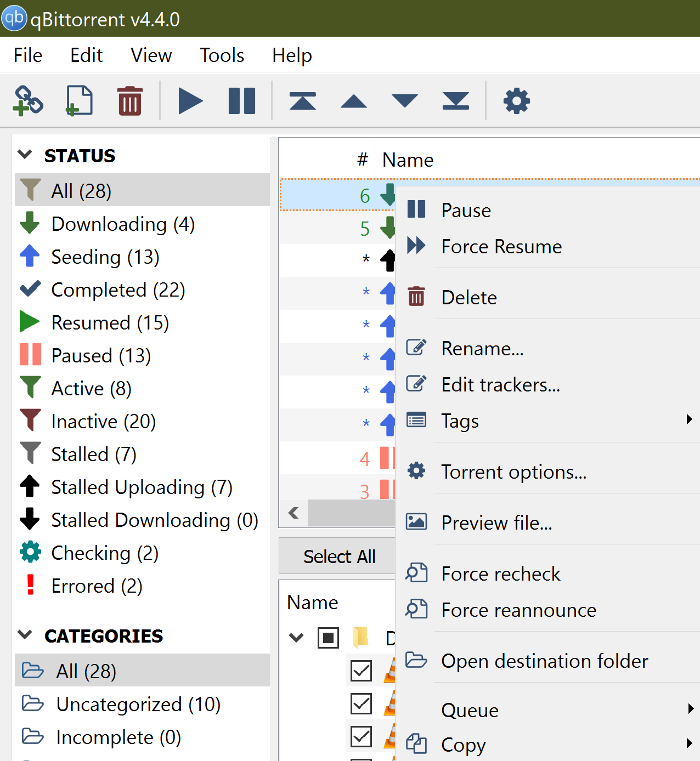Select the All (28) status filter
This screenshot has width=700, height=761.
click(142, 191)
